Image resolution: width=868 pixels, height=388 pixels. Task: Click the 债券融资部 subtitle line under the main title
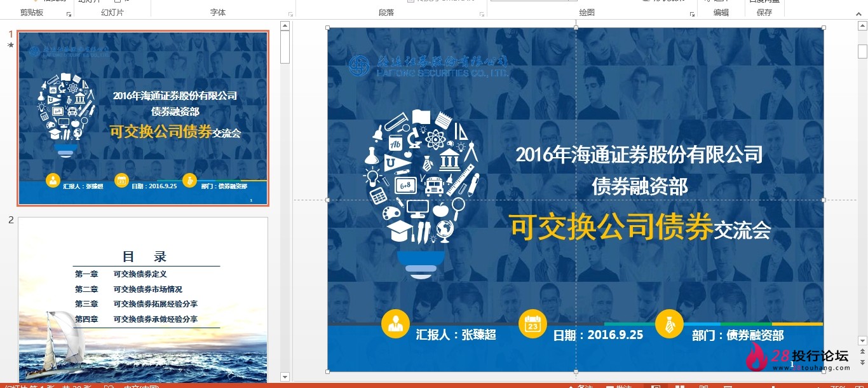(640, 186)
